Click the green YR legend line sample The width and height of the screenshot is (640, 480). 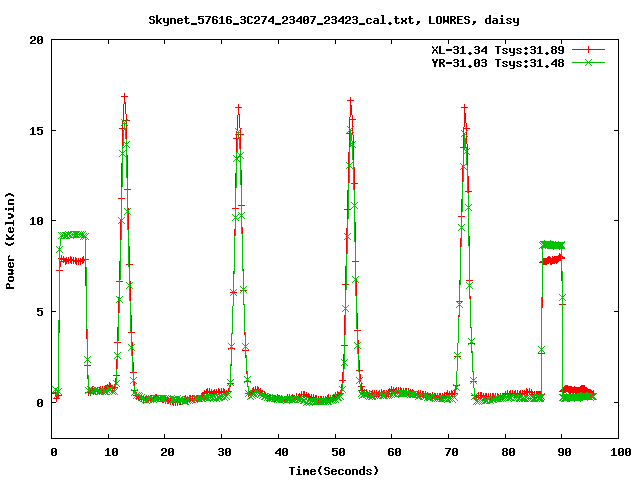(x=588, y=62)
